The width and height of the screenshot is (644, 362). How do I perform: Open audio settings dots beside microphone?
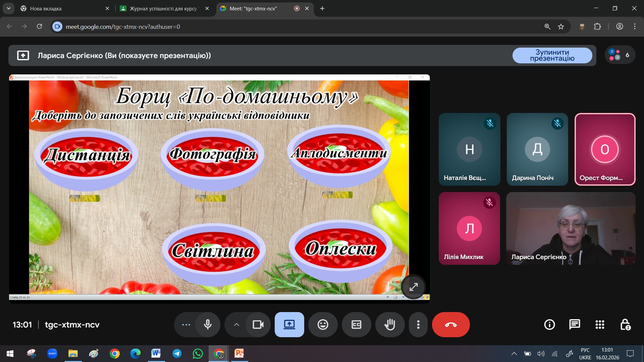point(186,324)
